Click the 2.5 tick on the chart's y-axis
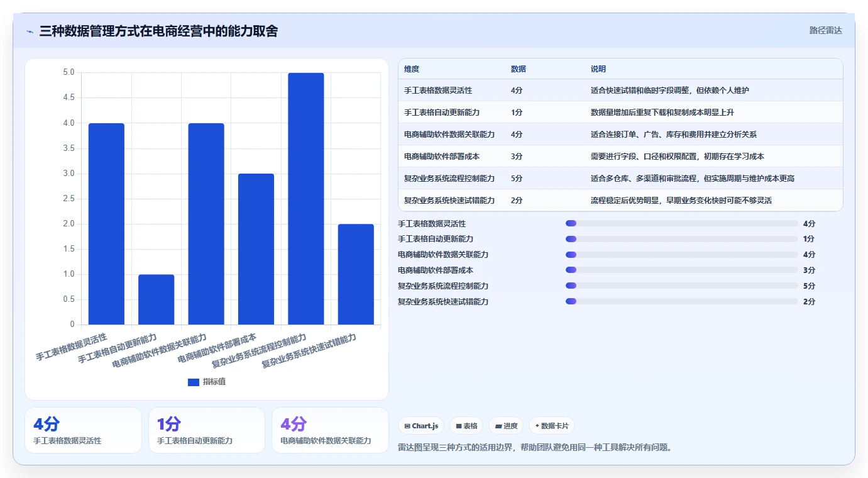 tap(69, 199)
